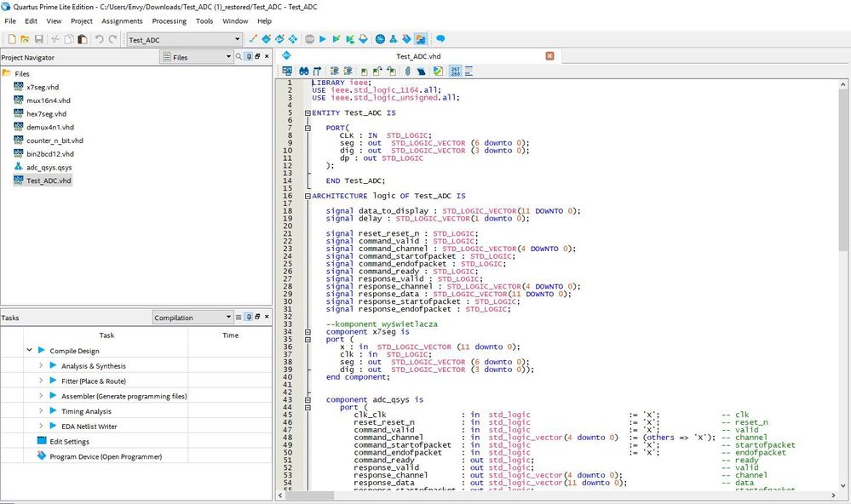Click the Undo arrow icon in toolbar
Image resolution: width=851 pixels, height=504 pixels.
click(99, 39)
